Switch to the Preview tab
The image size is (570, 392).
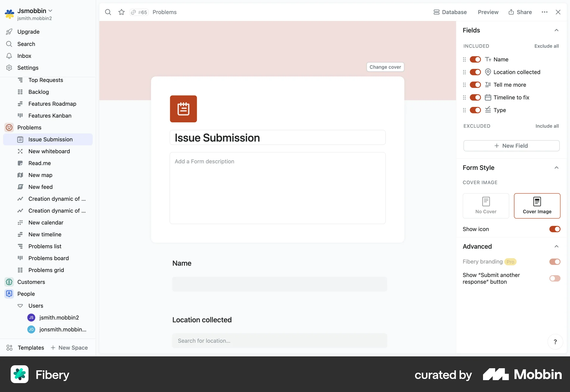488,12
